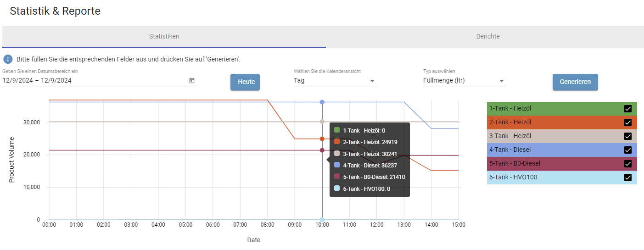Click the 2-Tank - Heizöl legend label
Image resolution: width=644 pixels, height=250 pixels.
click(510, 122)
